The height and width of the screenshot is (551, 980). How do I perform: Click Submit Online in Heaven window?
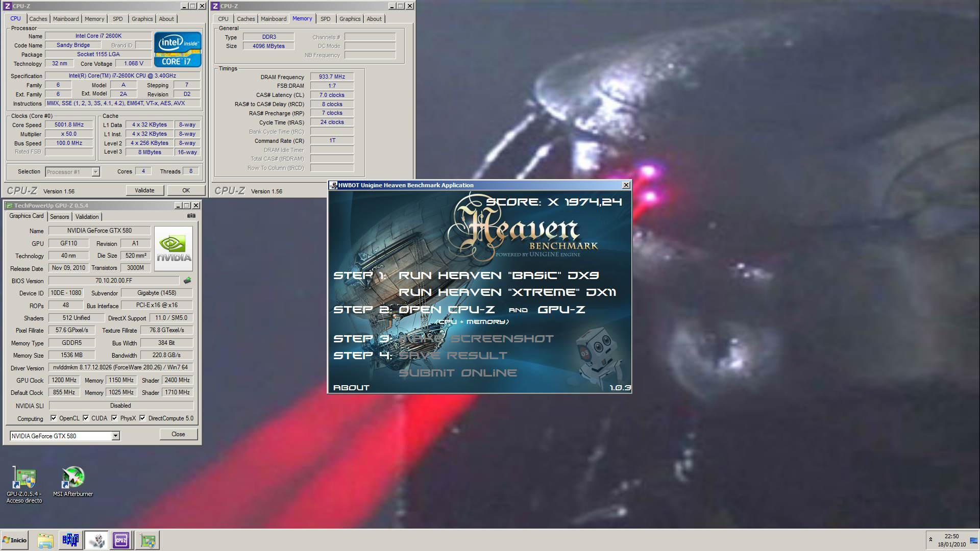click(x=457, y=373)
